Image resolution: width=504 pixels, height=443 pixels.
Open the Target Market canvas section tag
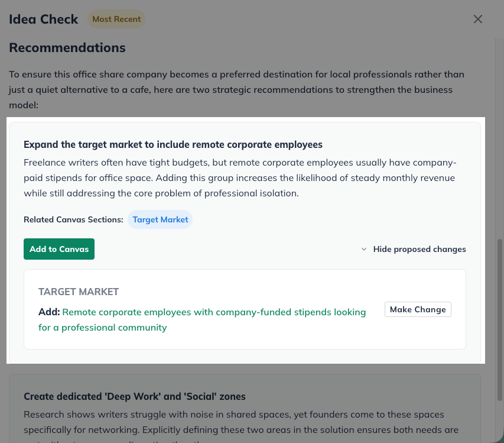pyautogui.click(x=160, y=219)
